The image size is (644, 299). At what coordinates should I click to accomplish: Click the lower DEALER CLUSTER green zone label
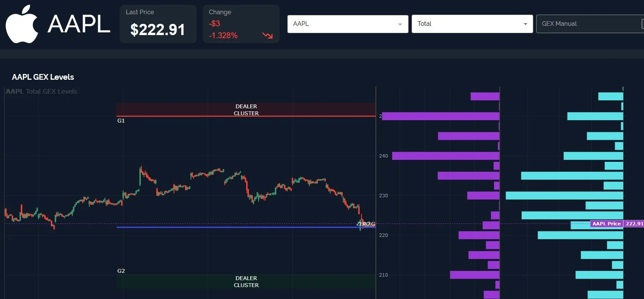pos(246,282)
